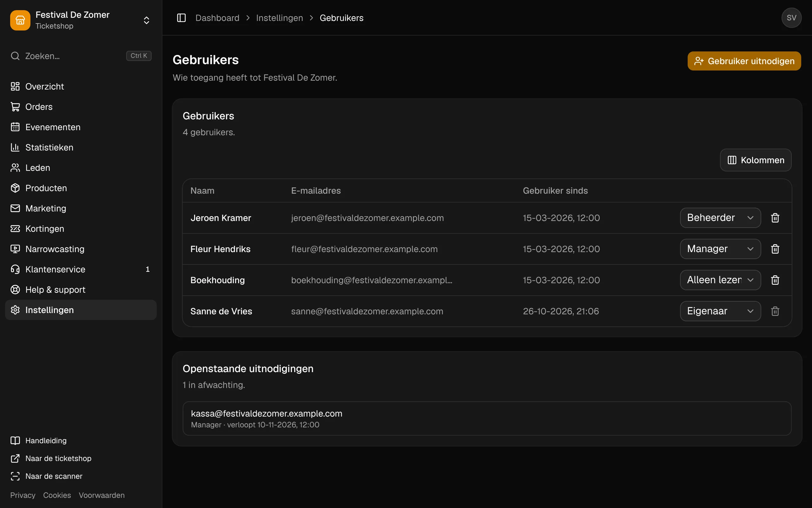Select the pending kassa@festivaldezomer.example.com invitation

pyautogui.click(x=487, y=418)
